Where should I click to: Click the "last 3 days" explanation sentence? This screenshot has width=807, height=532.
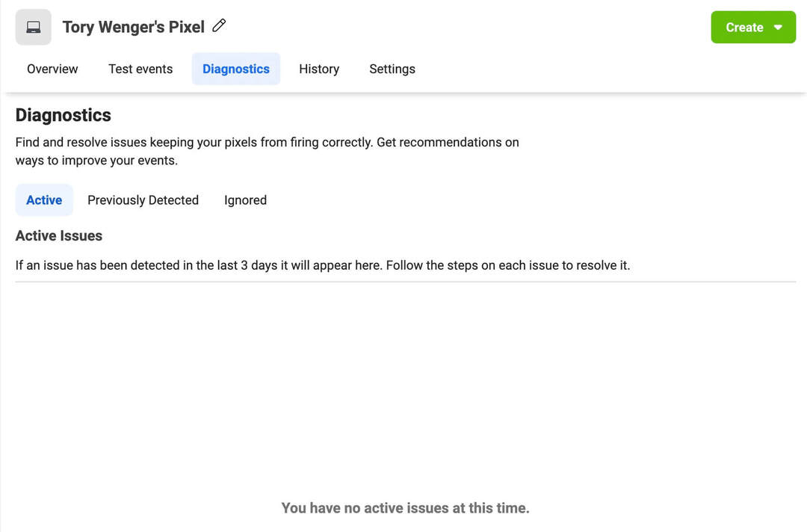(x=323, y=265)
